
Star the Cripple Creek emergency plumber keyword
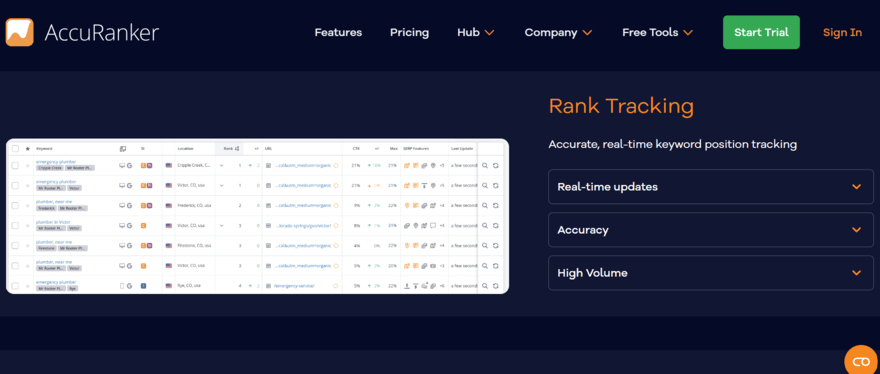coord(28,166)
